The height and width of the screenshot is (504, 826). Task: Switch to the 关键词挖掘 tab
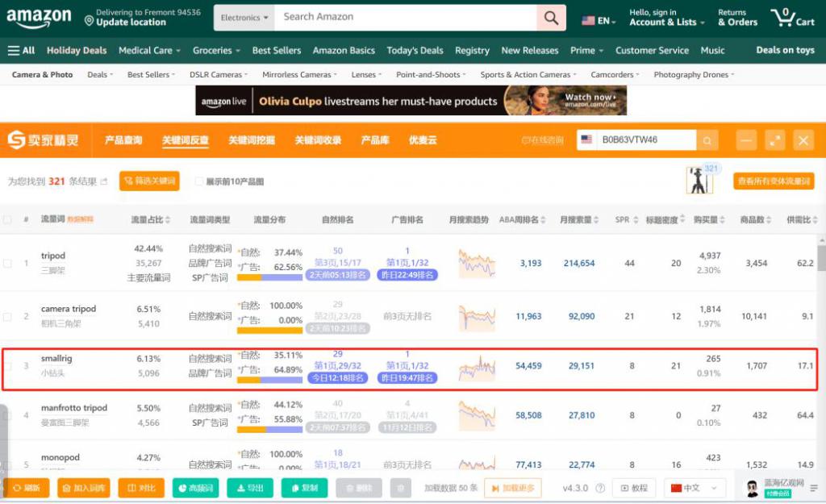point(252,140)
